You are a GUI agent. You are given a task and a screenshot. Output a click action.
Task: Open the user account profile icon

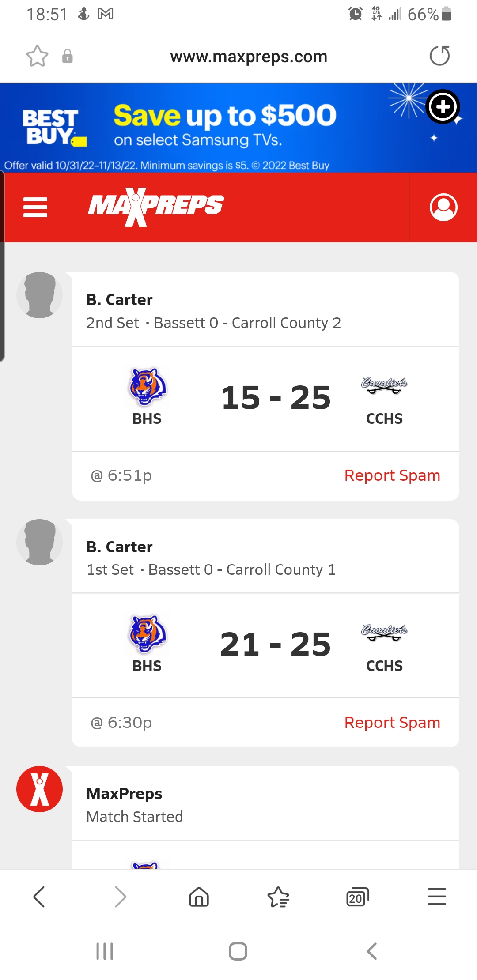tap(443, 207)
